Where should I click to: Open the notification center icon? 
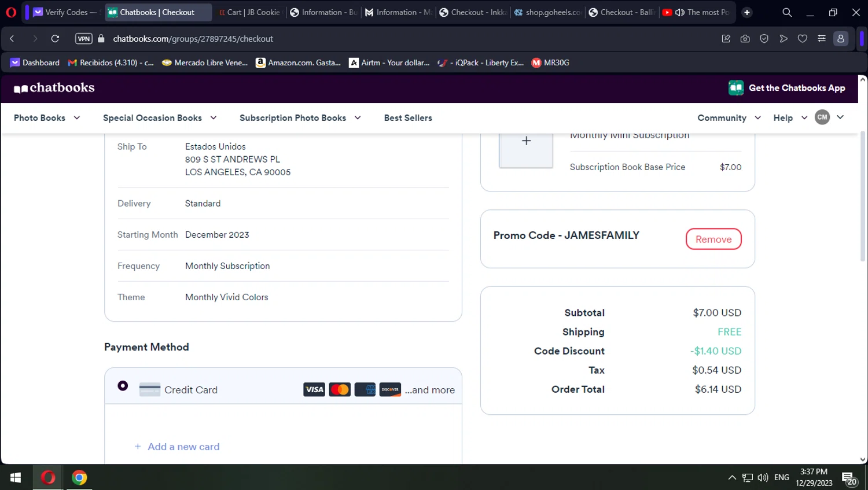849,478
